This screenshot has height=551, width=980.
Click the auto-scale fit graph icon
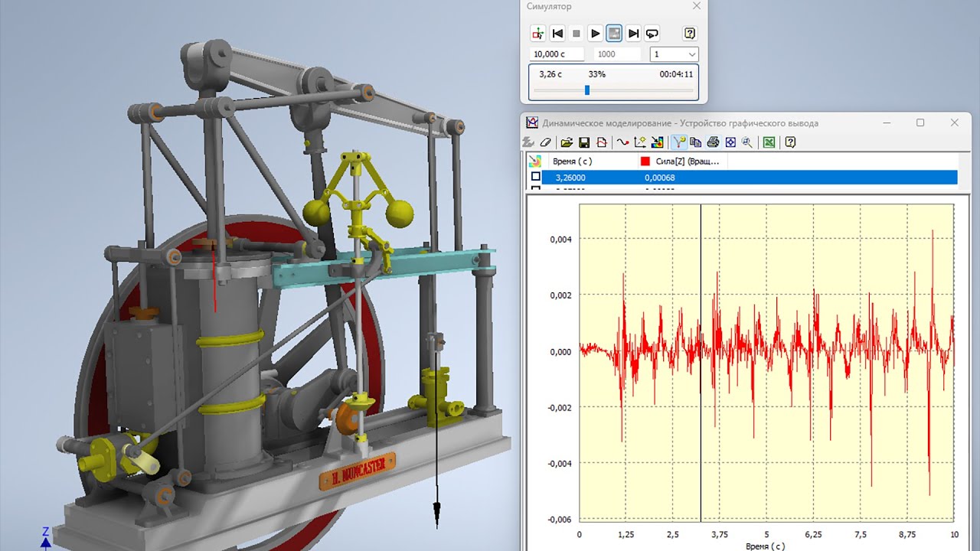coord(730,142)
